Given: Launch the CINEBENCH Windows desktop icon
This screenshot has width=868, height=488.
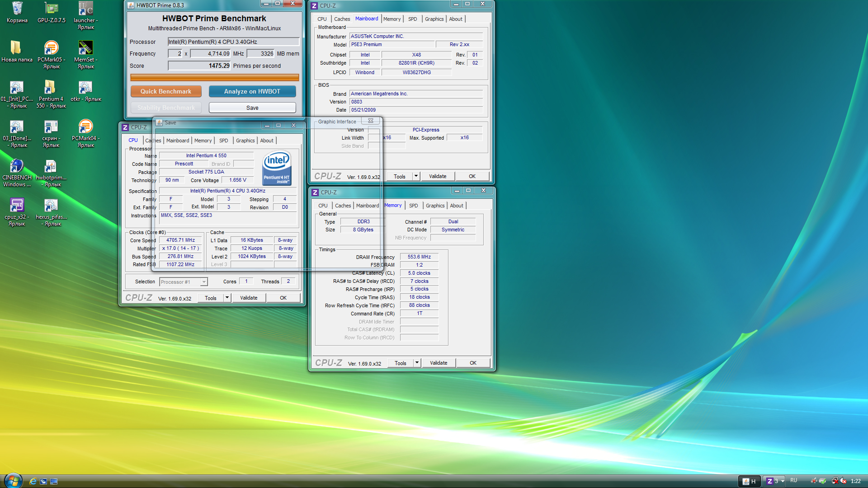Looking at the screenshot, I should click(x=17, y=173).
